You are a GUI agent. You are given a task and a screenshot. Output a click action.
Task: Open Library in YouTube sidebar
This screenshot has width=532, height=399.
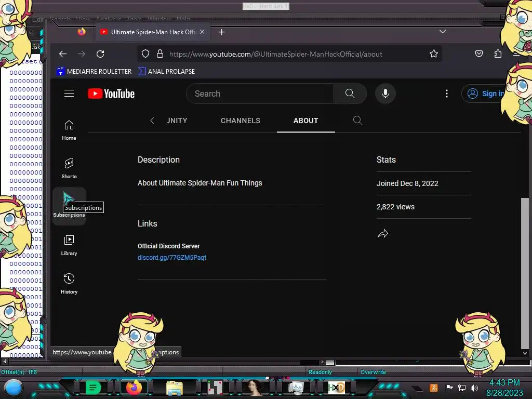tap(69, 246)
